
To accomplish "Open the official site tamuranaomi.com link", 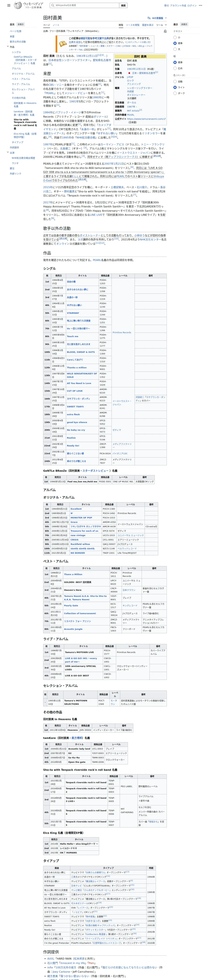I will pyautogui.click(x=146, y=119).
